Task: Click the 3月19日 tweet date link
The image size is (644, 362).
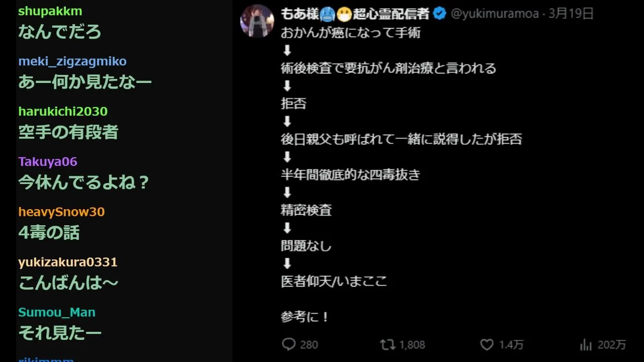Action: pyautogui.click(x=571, y=14)
